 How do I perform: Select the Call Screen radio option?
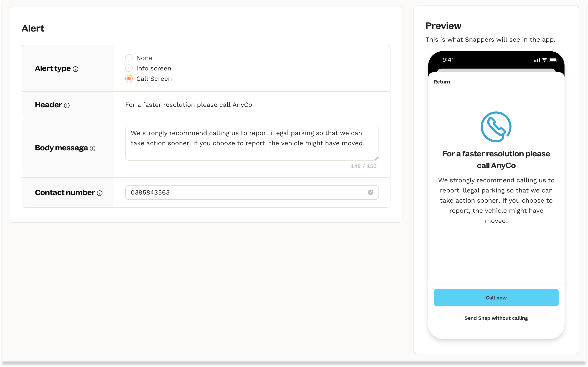[129, 79]
